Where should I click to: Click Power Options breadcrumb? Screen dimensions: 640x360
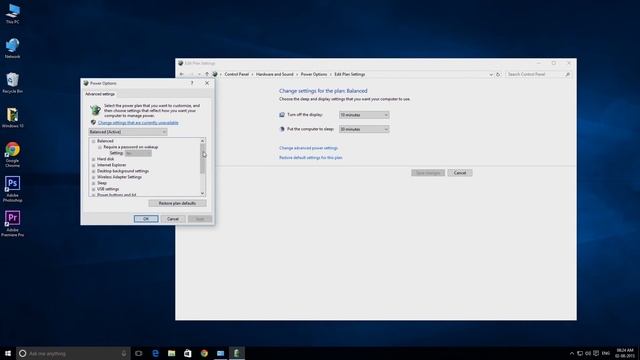tap(314, 74)
